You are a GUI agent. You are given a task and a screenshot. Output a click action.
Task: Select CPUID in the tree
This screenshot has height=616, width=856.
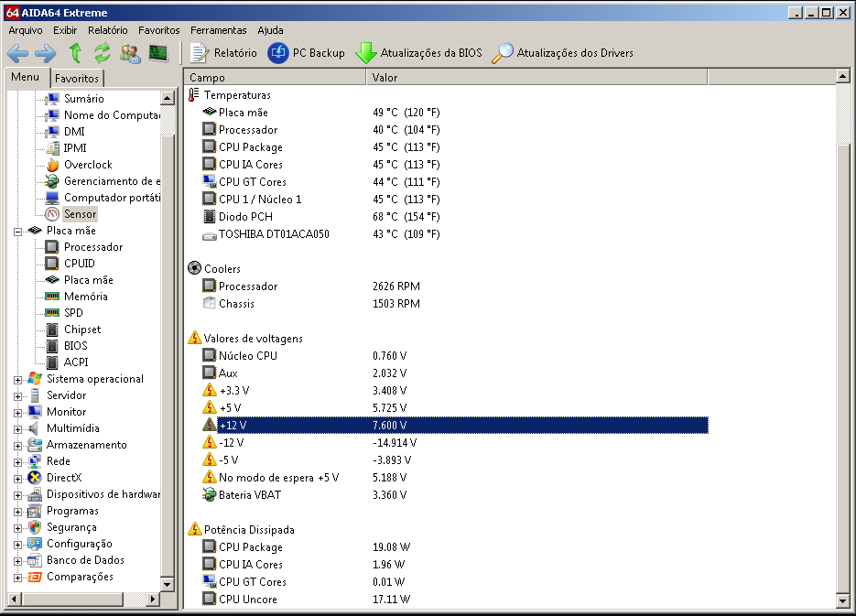point(79,263)
